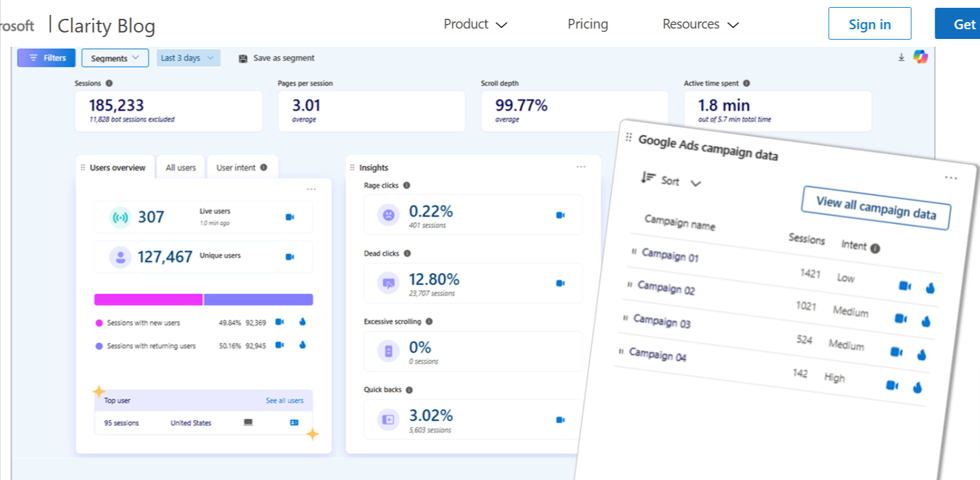980x480 pixels.
Task: Click the Excessive scrolling info icon
Action: pyautogui.click(x=429, y=322)
